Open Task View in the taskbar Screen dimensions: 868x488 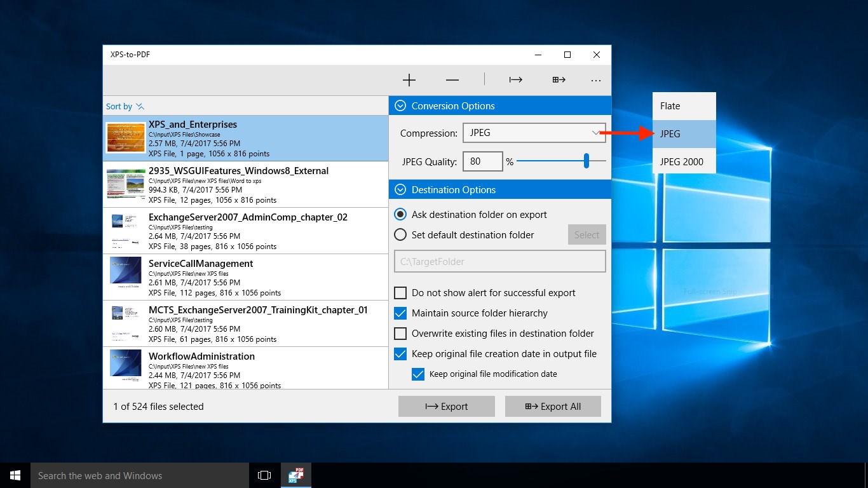[264, 475]
